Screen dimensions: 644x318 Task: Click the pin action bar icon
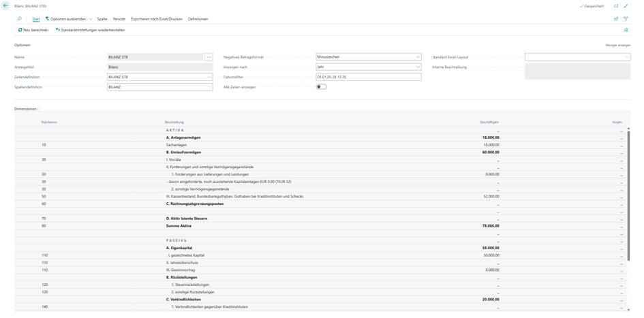pos(626,30)
